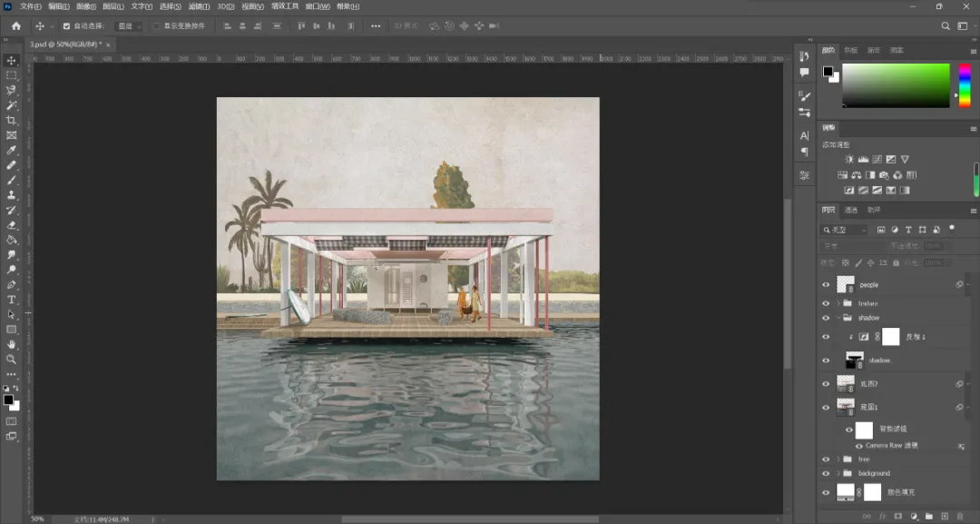Screen dimensions: 980x524
Task: Hide the people layer
Action: click(826, 284)
